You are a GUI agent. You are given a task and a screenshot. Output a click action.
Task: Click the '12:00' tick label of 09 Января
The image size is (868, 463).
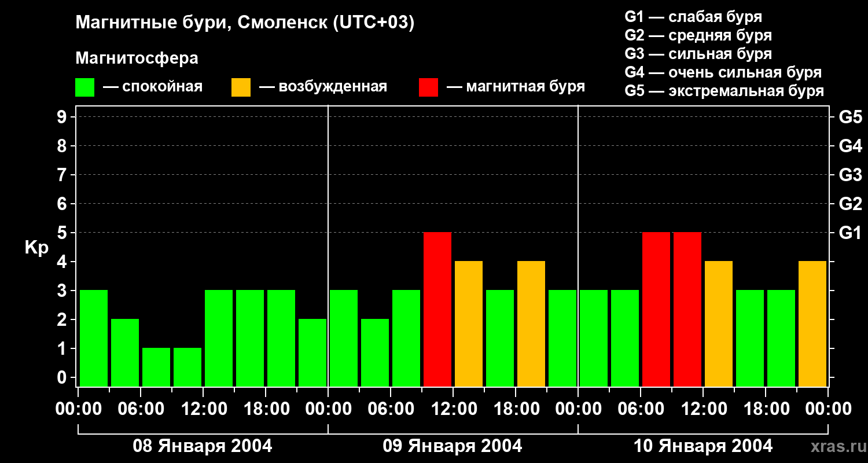tap(453, 409)
